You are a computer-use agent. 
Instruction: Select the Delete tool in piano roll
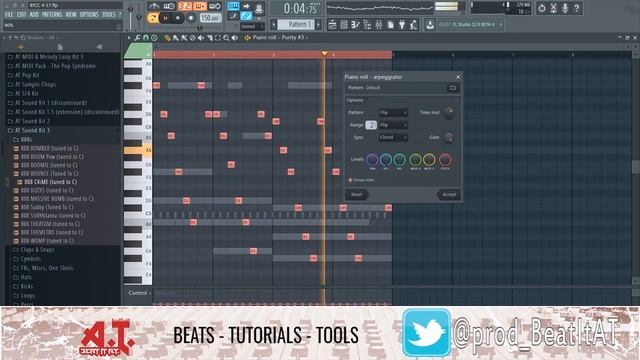coord(192,38)
